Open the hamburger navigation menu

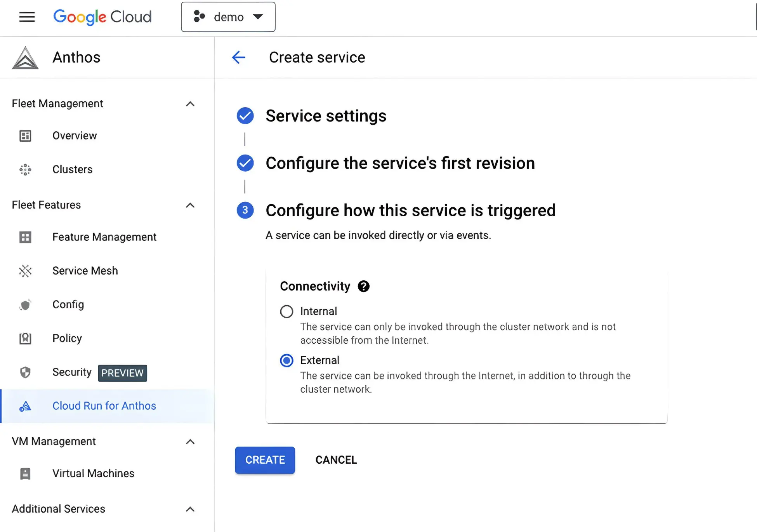tap(27, 17)
